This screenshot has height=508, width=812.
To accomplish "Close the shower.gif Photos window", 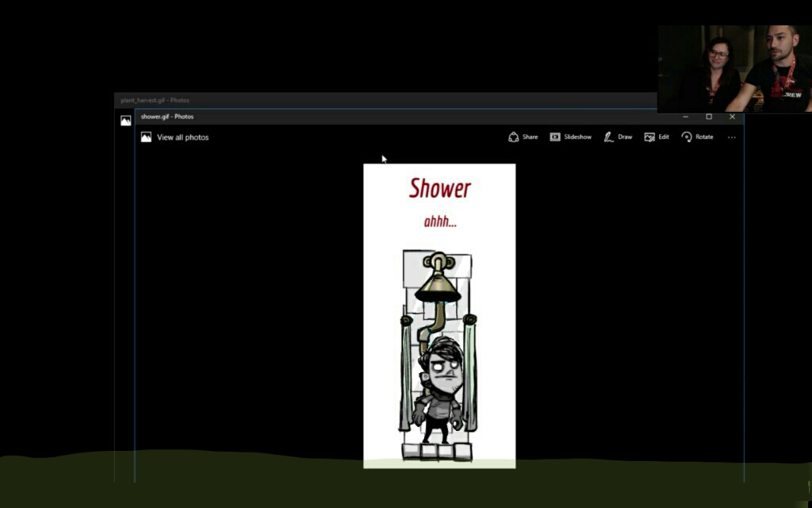I will point(732,117).
